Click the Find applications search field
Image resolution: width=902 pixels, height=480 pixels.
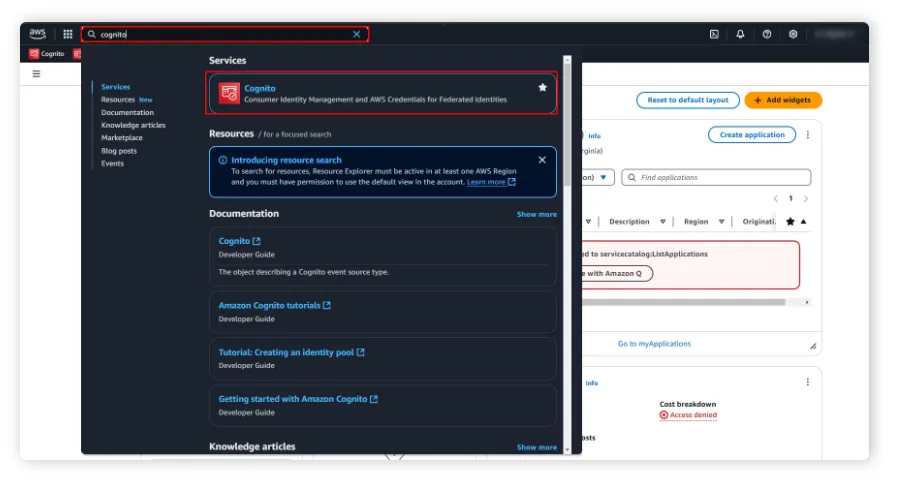click(716, 177)
